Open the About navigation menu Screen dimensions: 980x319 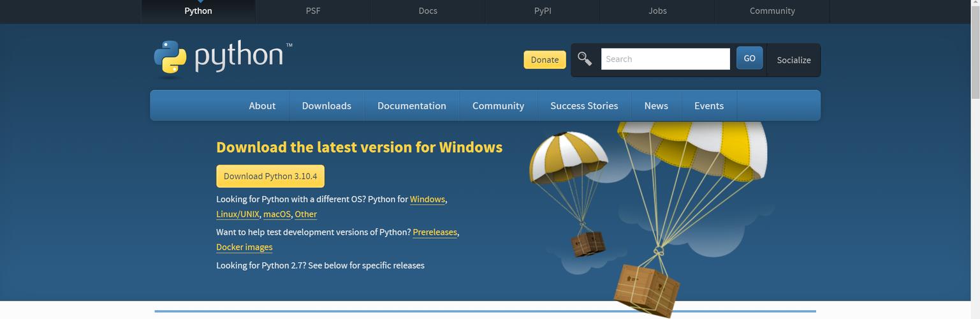click(262, 106)
